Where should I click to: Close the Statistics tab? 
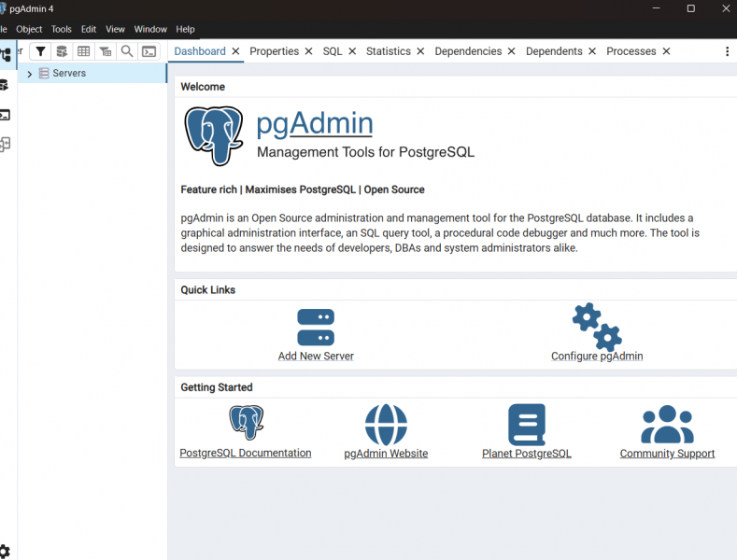coord(420,51)
